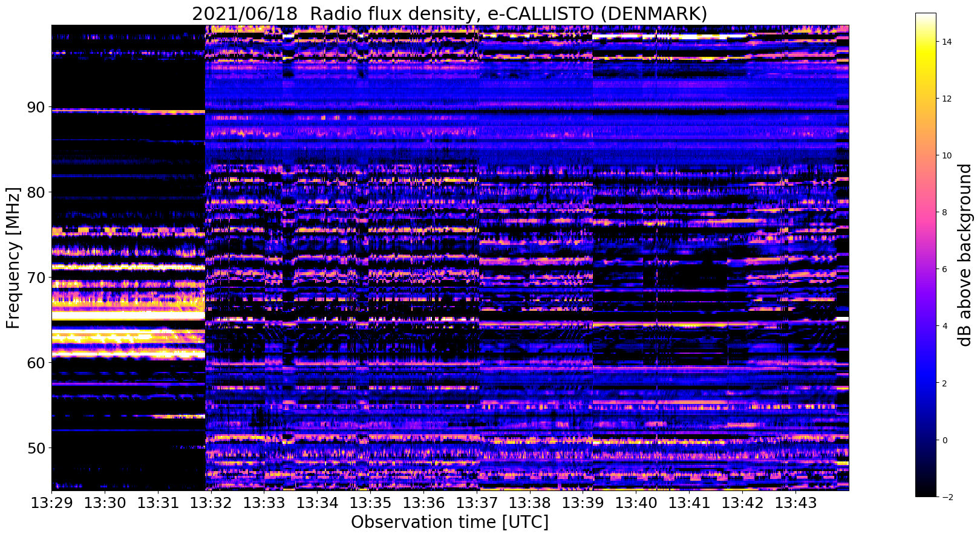Screen dimensions: 980x537
Task: Click the colorbar tick value 4
Action: [x=944, y=326]
